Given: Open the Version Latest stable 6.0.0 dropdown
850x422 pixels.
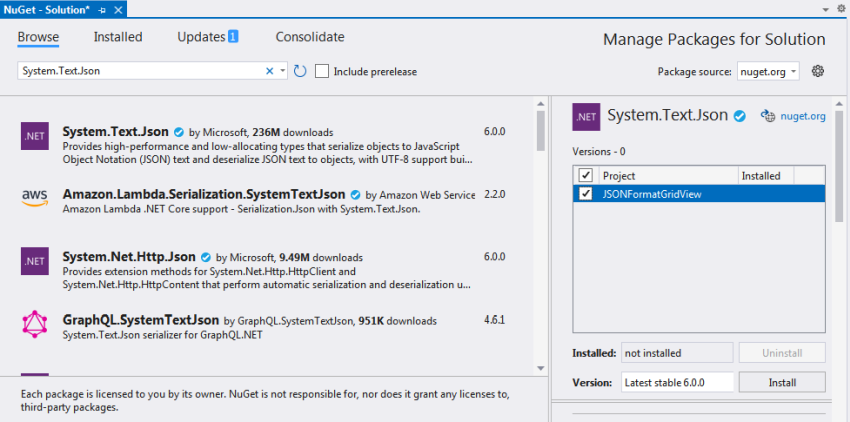Looking at the screenshot, I should [678, 382].
